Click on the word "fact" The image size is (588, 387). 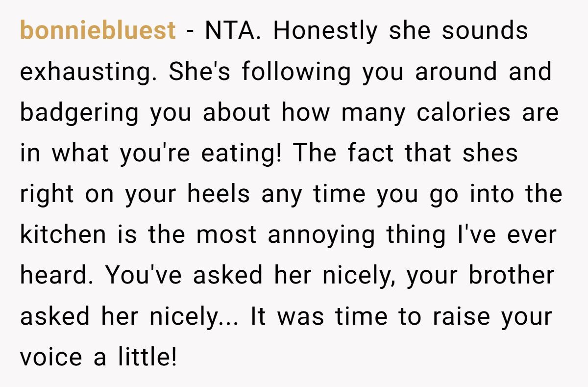(x=371, y=154)
